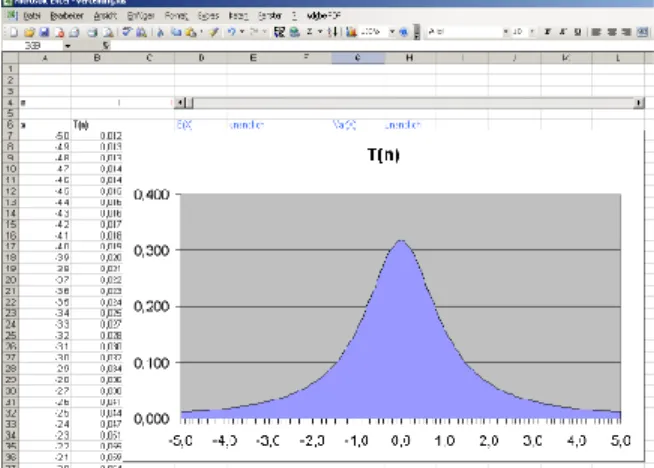Click into the Name Box field
This screenshot has height=468, width=654.
(33, 45)
